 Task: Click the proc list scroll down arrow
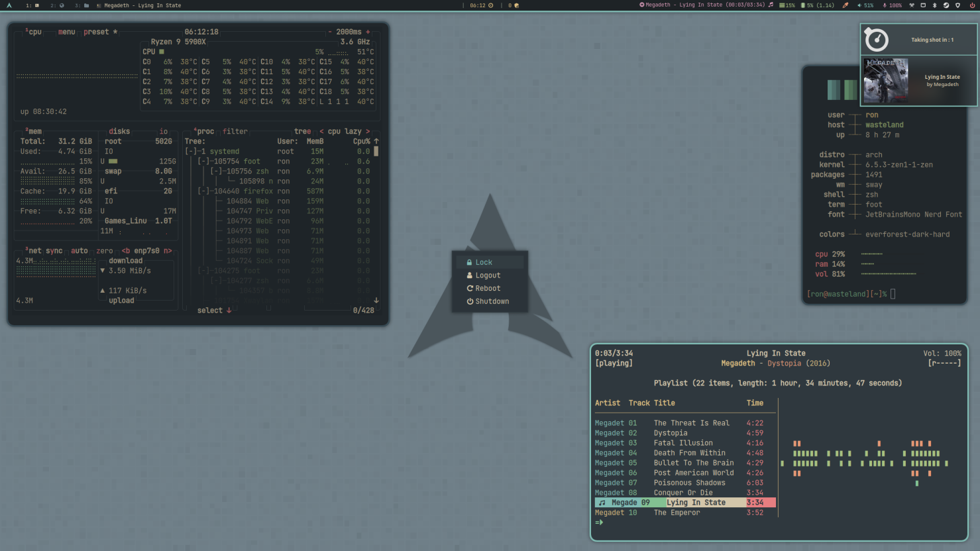[376, 300]
